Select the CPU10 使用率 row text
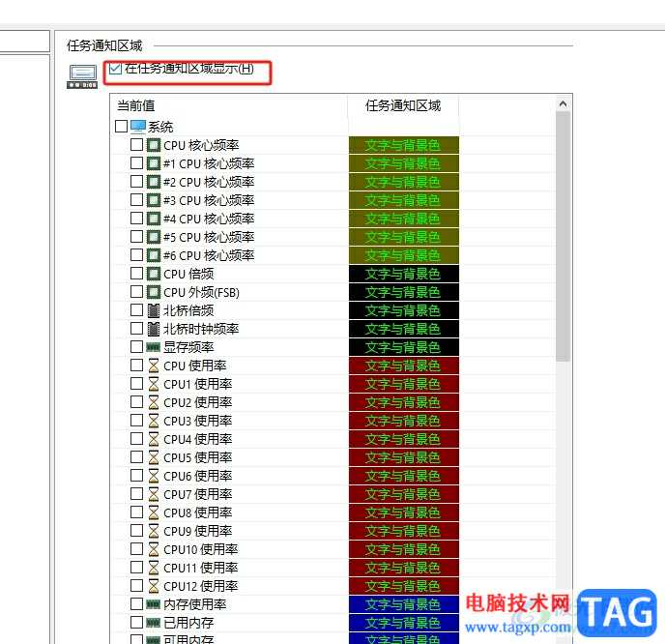 (x=201, y=549)
